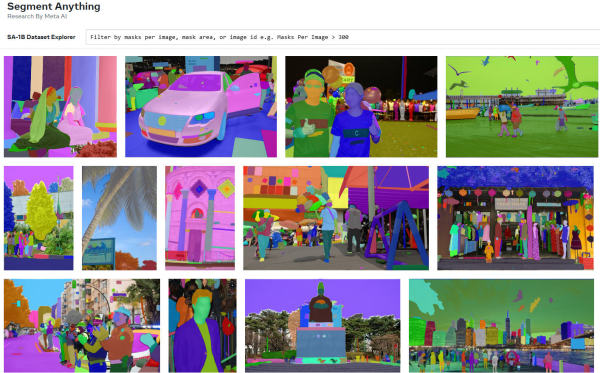Open the street playground swing image
This screenshot has height=373, width=600.
coord(336,218)
